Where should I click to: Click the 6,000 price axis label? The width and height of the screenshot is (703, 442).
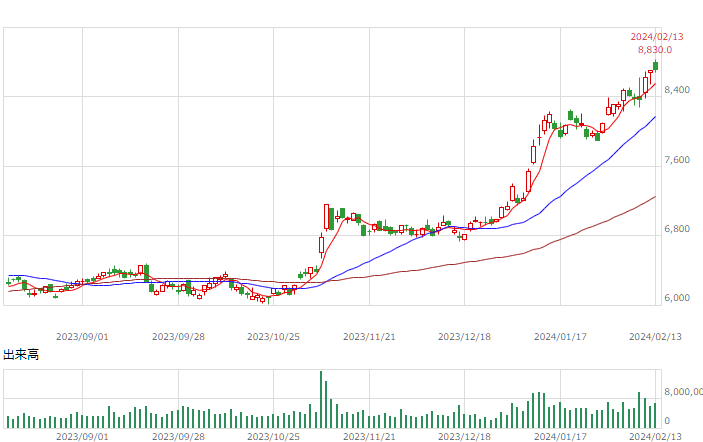tap(677, 298)
